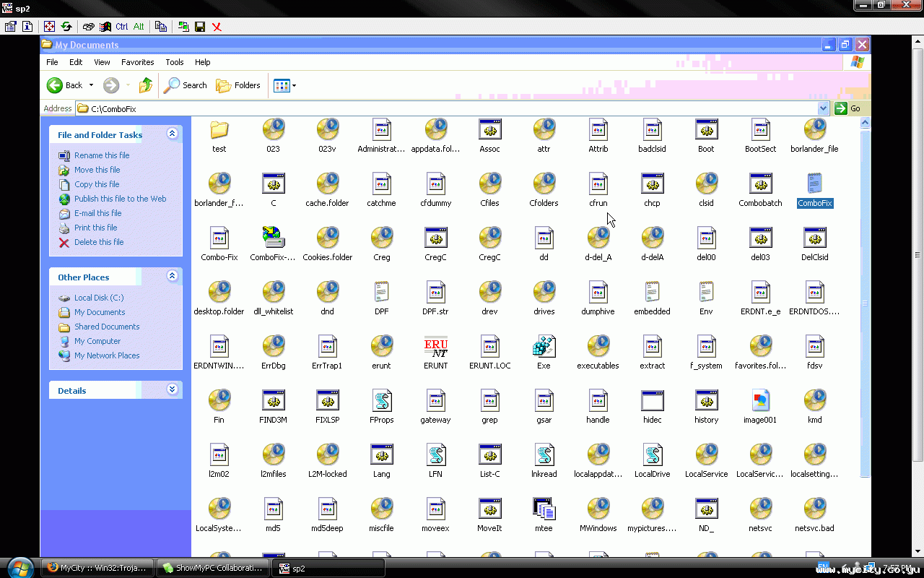Click the red X disconnect icon
Image resolution: width=924 pixels, height=578 pixels.
[217, 27]
